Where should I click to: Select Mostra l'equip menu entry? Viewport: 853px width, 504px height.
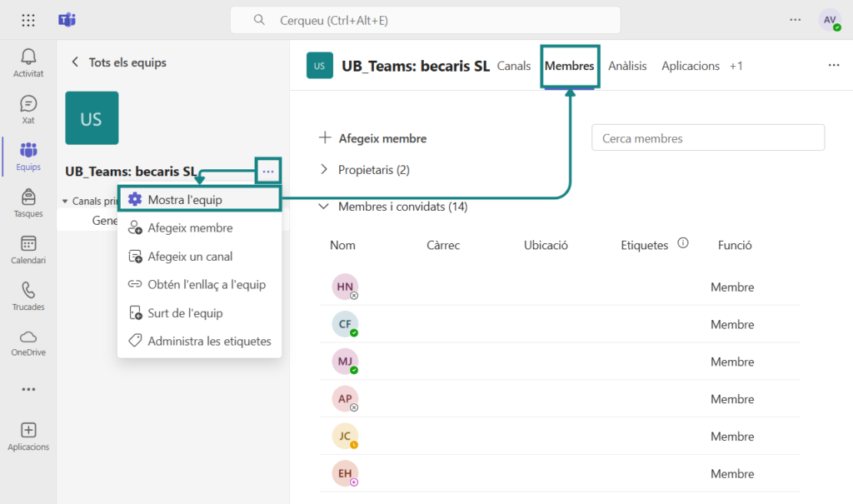coord(185,200)
